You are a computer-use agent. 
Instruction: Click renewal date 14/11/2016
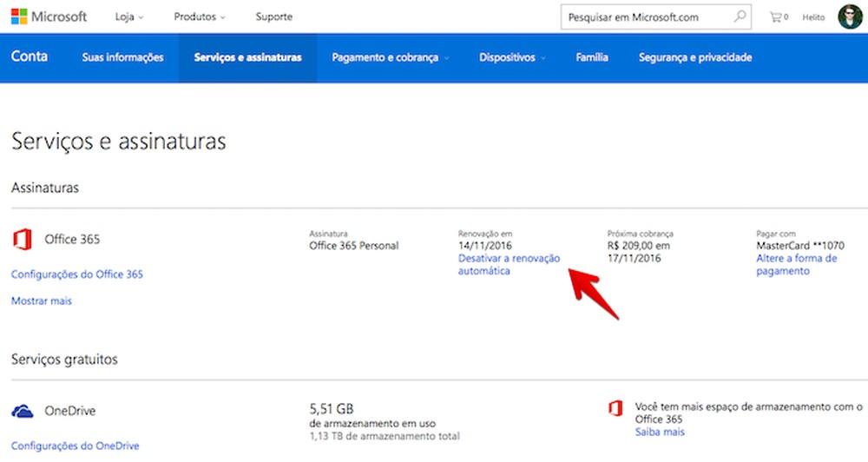coord(485,246)
